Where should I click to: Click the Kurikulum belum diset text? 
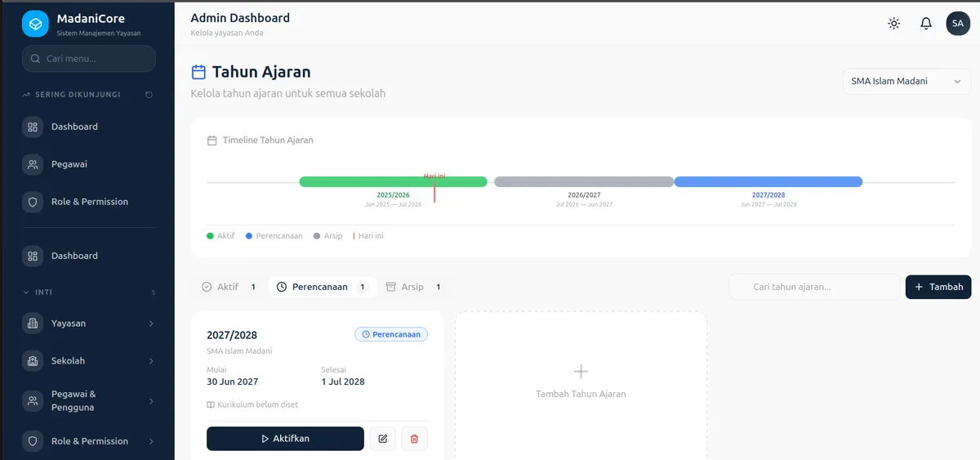pos(258,404)
